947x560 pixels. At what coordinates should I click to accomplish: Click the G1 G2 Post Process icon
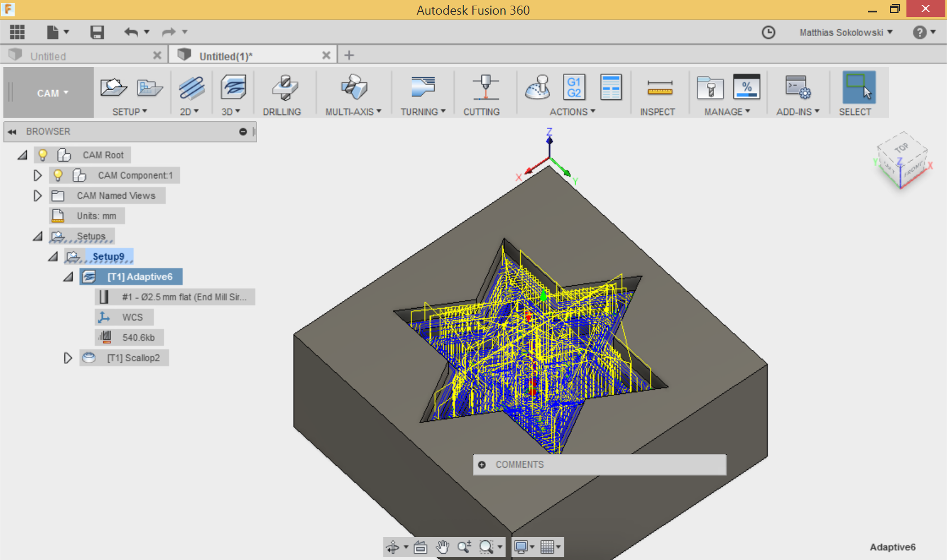point(574,87)
